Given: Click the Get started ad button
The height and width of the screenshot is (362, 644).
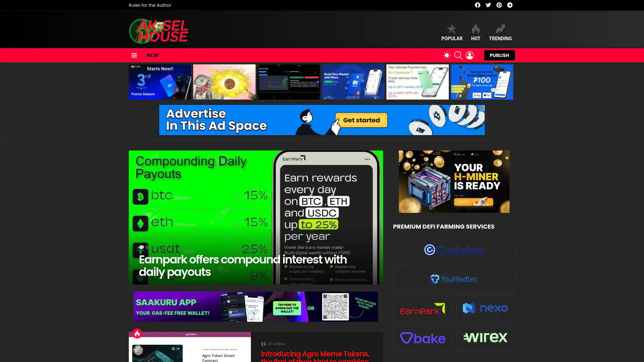Looking at the screenshot, I should (361, 120).
